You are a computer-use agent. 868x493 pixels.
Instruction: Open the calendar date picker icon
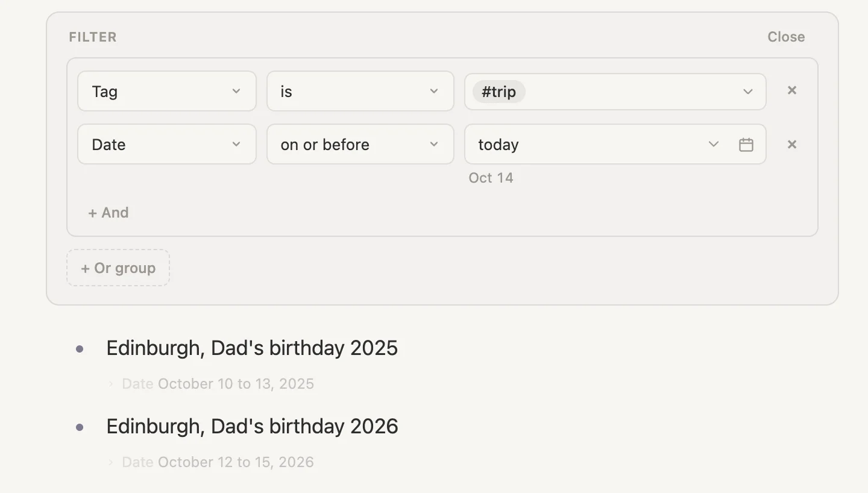point(746,145)
